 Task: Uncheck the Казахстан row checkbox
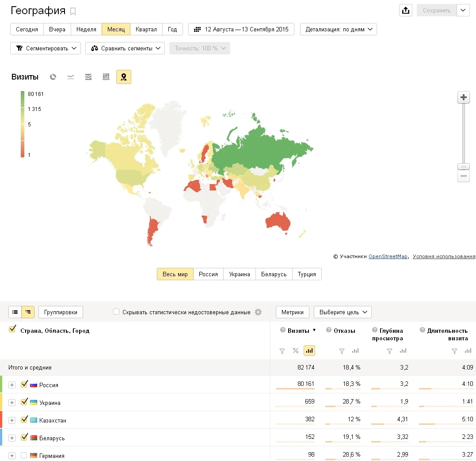point(24,419)
